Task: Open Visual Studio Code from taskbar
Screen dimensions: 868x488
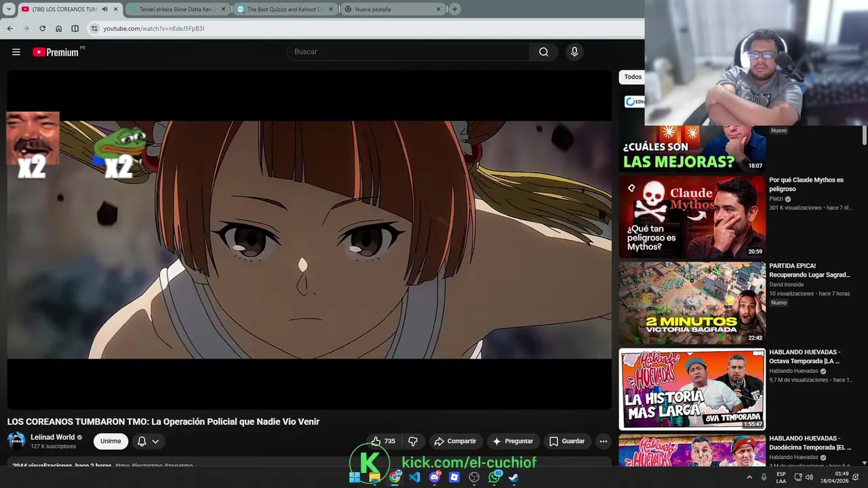Action: 414,477
